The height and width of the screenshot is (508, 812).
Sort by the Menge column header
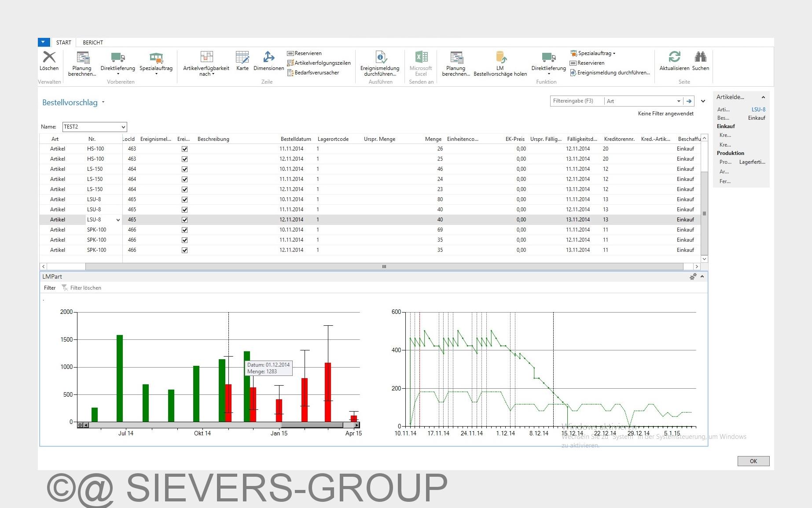click(x=433, y=139)
